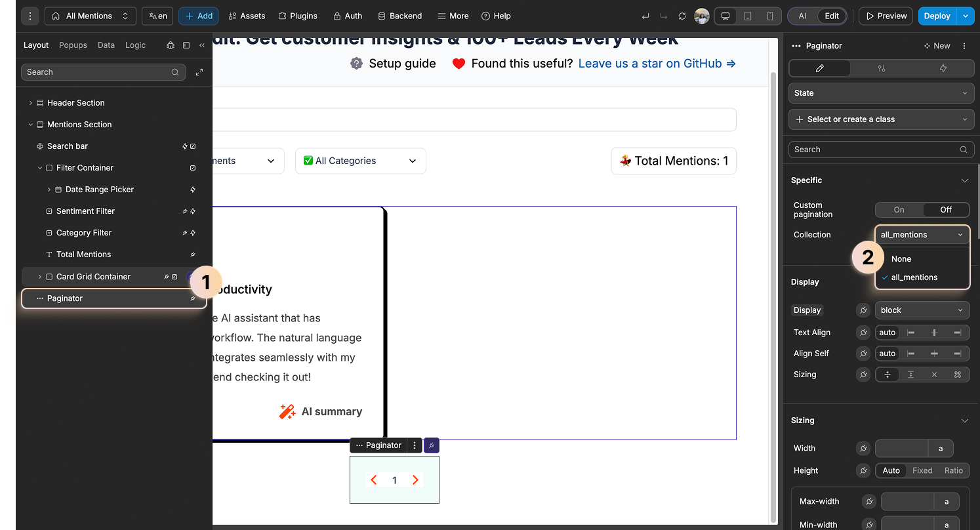This screenshot has width=980, height=530.
Task: Open the interactions lightning tab in right panel
Action: 943,68
